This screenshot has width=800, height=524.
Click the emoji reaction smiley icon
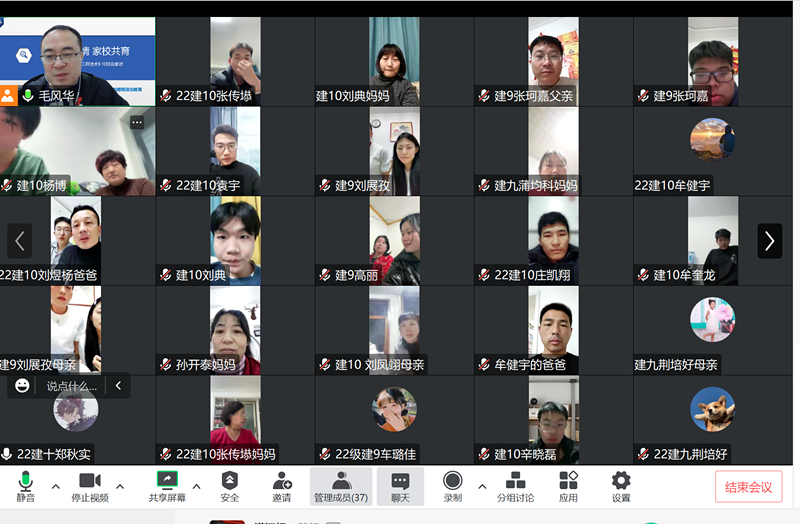[x=23, y=385]
